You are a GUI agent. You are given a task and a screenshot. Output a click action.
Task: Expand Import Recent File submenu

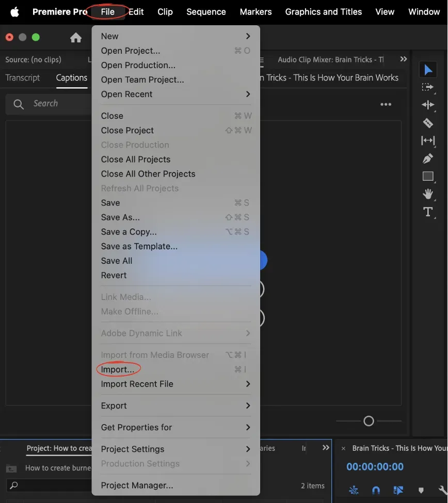175,384
